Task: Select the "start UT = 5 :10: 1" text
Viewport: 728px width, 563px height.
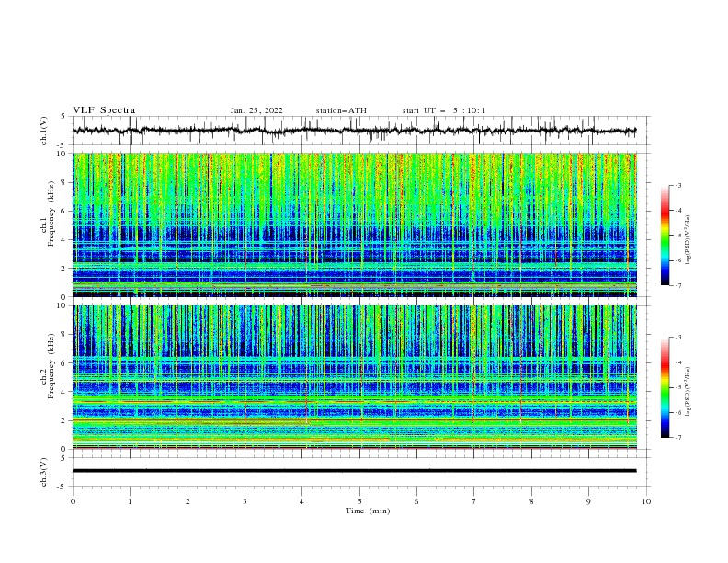Action: click(x=444, y=110)
